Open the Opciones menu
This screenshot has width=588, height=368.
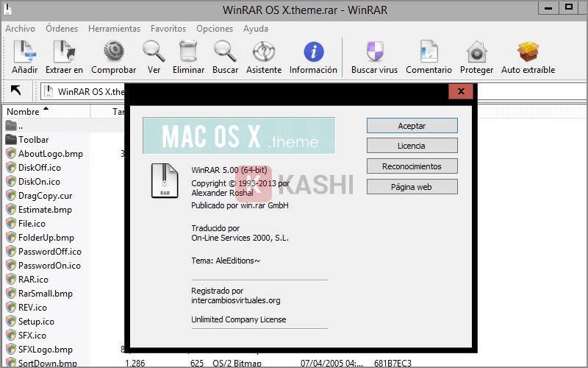click(x=215, y=29)
